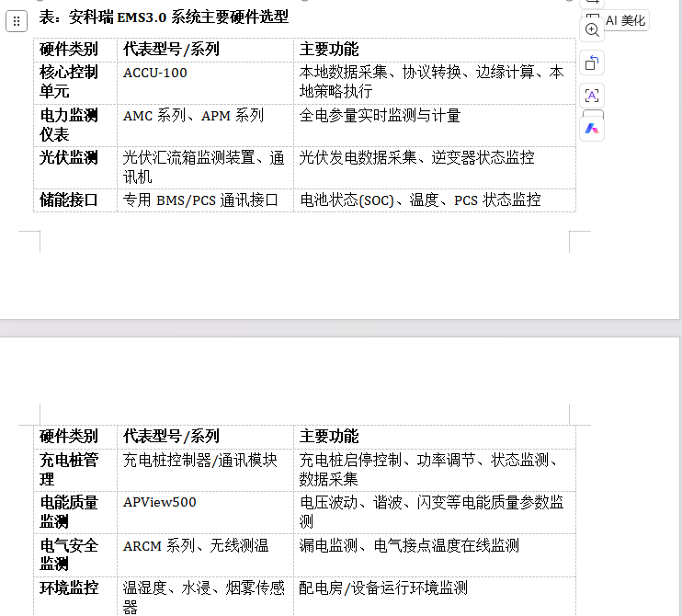The height and width of the screenshot is (616, 682).
Task: Click the 漏电监测、电气接点温度在线监测 cell
Action: pos(409,546)
